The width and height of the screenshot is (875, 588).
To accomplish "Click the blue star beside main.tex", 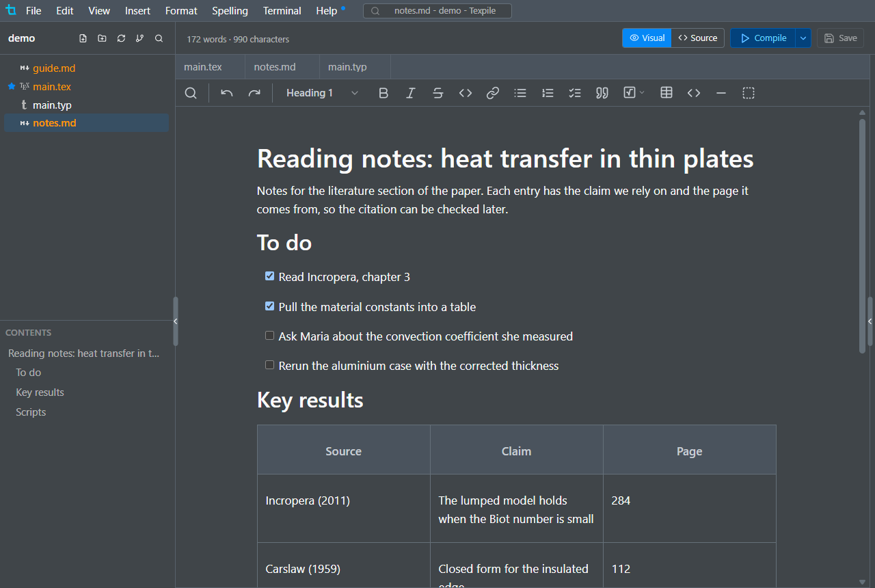I will point(11,87).
